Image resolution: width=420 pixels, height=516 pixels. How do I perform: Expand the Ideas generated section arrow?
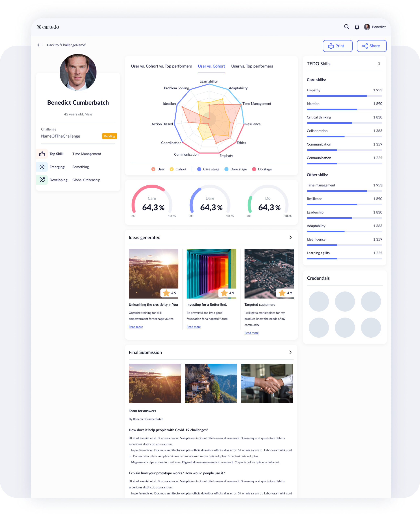pos(290,238)
